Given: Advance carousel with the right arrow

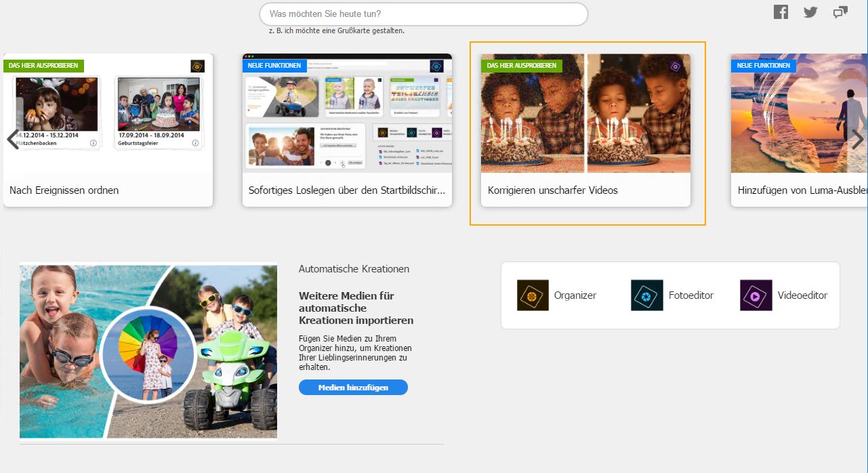Looking at the screenshot, I should tap(857, 140).
